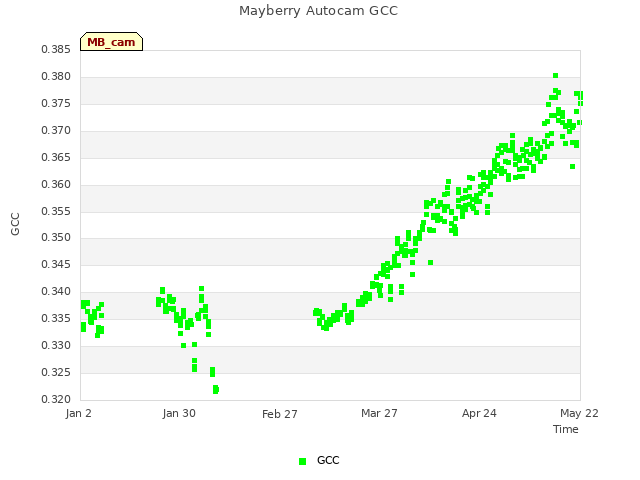Image resolution: width=640 pixels, height=480 pixels.
Task: Click the Mar 27 x-axis label
Action: pos(379,413)
